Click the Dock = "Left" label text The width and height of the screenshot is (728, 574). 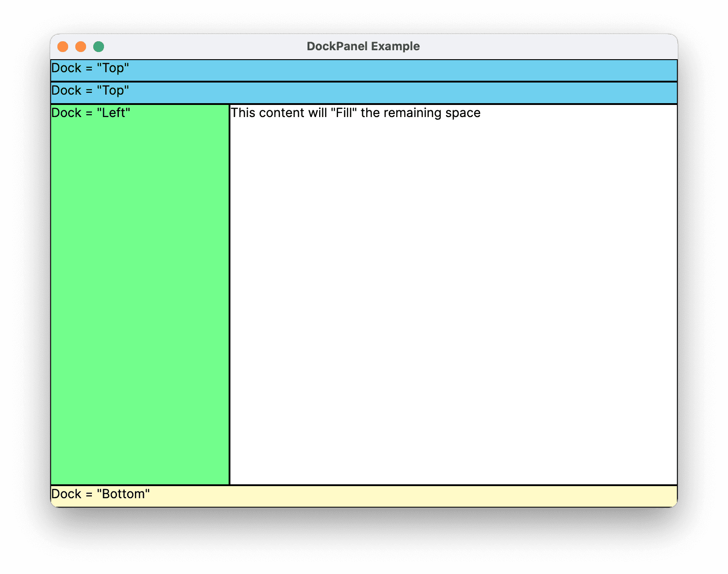[91, 113]
